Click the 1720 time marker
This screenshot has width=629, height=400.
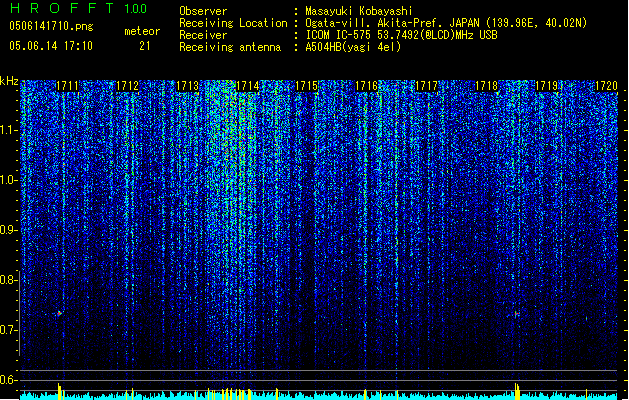coord(607,86)
